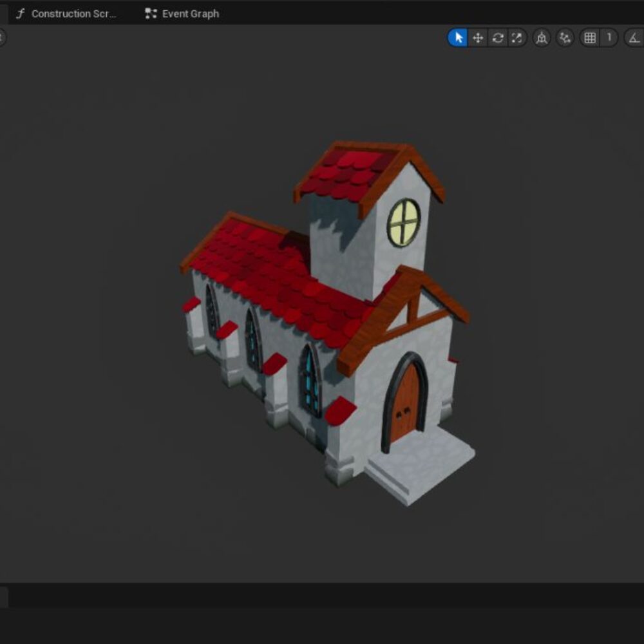
Task: Click the arched blue window nearest the door
Action: (x=310, y=380)
